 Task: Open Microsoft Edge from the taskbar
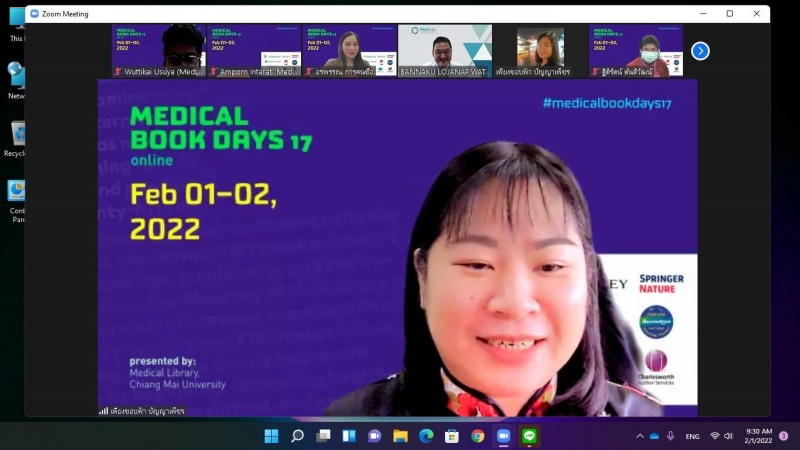point(426,436)
